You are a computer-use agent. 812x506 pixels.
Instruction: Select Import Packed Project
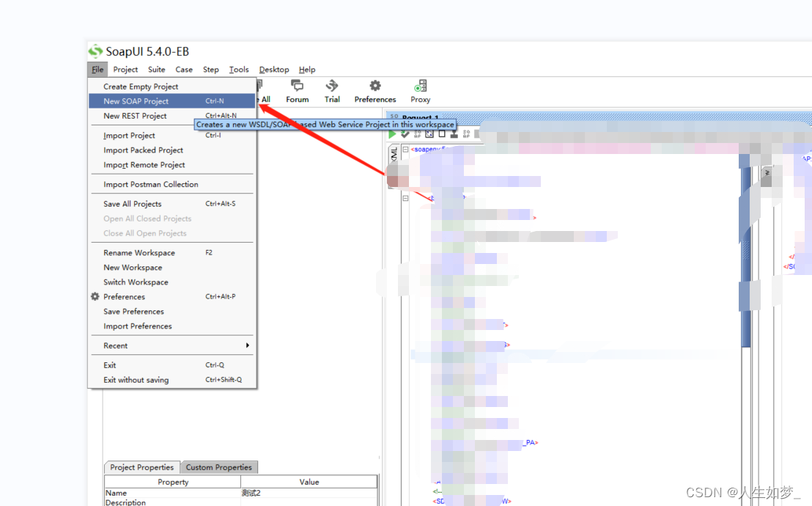click(x=172, y=150)
